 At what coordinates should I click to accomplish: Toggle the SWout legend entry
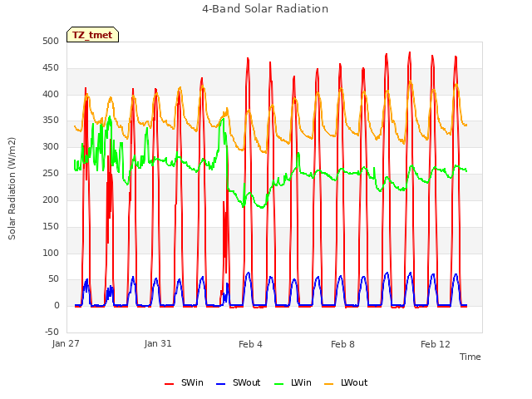(x=239, y=382)
